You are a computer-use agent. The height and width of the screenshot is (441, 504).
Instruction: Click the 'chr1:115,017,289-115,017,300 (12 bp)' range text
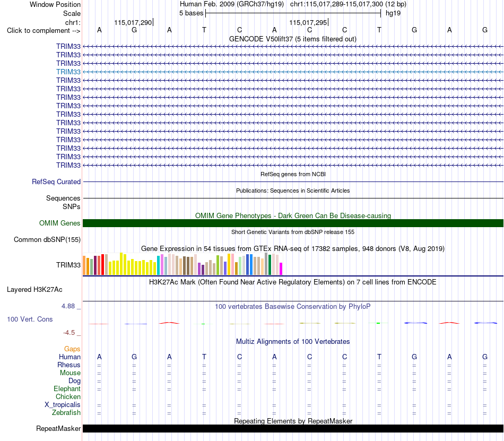(348, 4)
